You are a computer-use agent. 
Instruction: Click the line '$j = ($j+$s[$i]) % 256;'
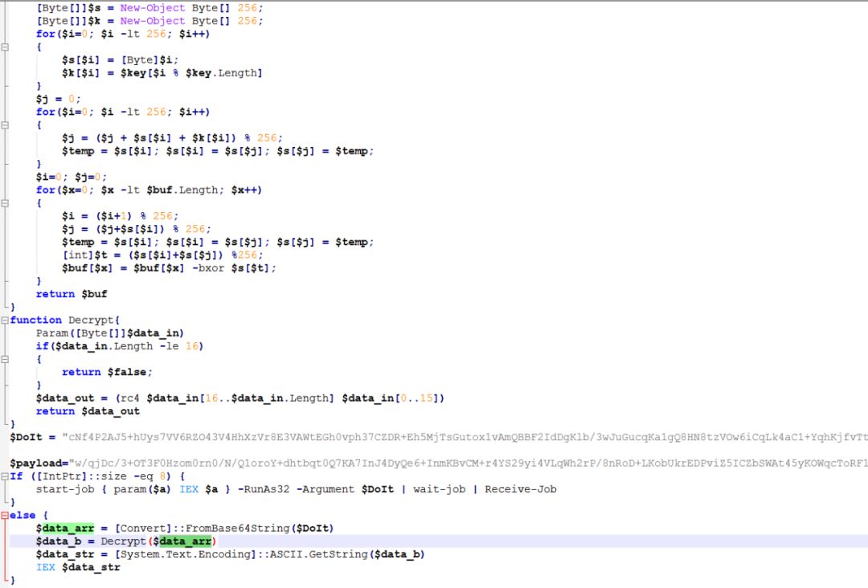[136, 229]
